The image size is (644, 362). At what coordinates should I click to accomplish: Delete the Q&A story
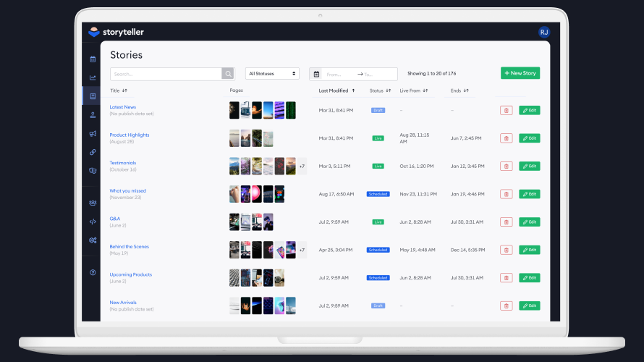coord(506,222)
